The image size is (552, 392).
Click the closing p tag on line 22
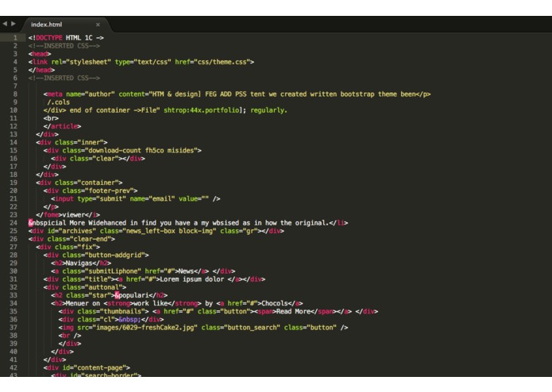51,207
